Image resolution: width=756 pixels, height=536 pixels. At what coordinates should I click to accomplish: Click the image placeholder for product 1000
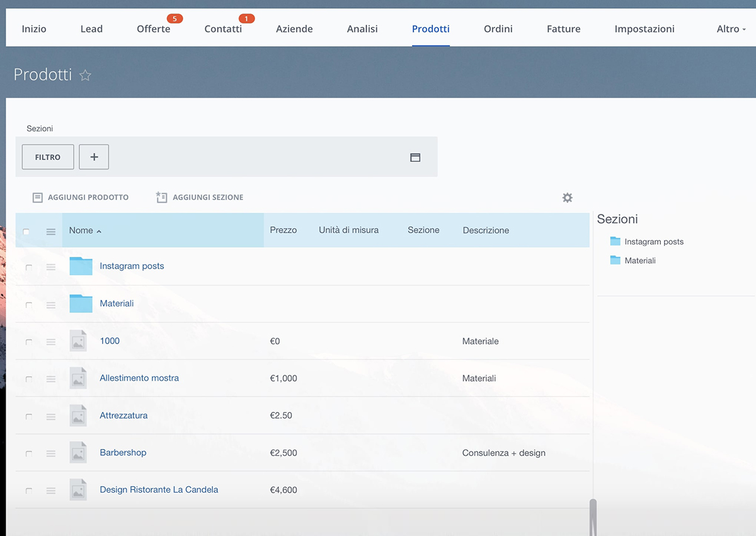tap(78, 341)
